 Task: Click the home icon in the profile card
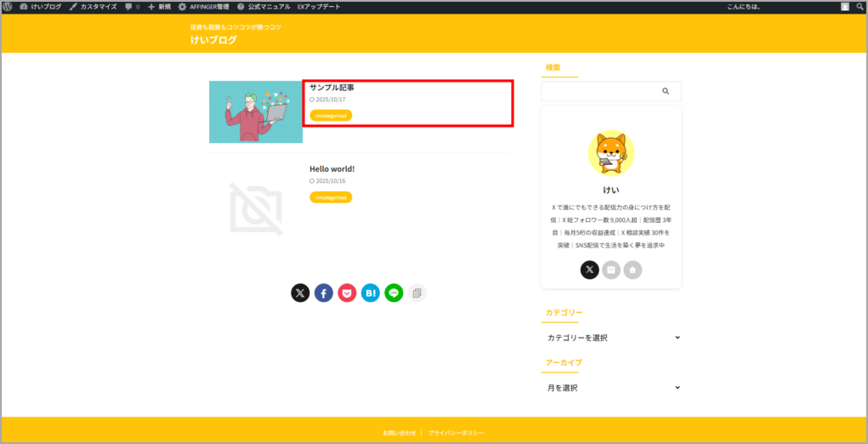[633, 270]
